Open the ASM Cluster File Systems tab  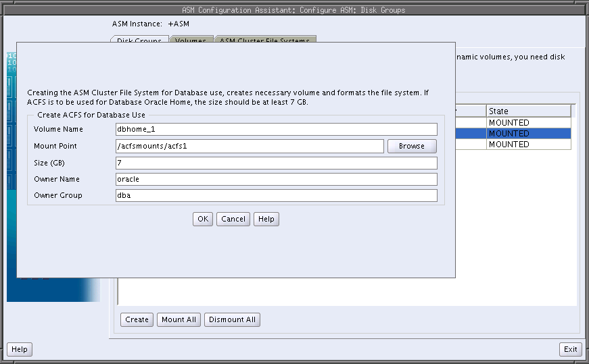coord(265,39)
